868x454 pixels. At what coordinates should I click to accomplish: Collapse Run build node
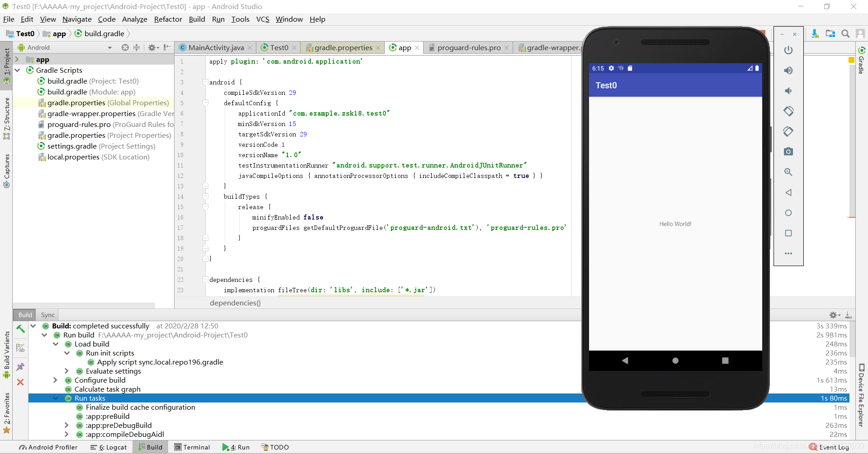coord(44,335)
